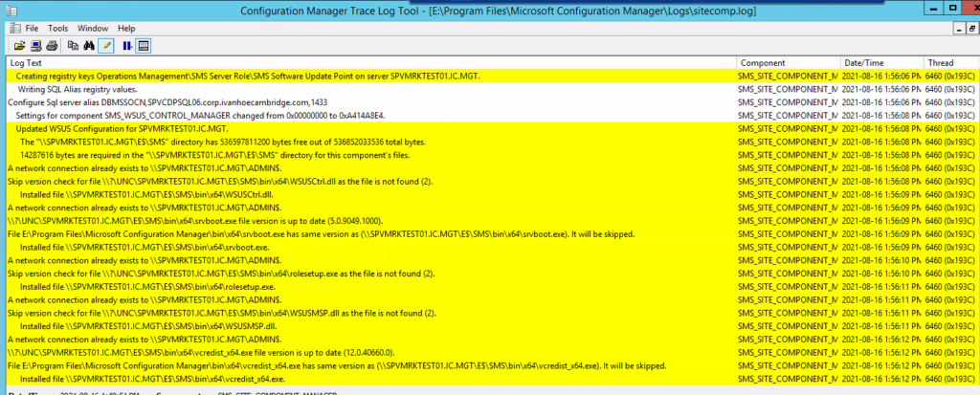
Task: Click the Copy to clipboard icon
Action: [x=73, y=45]
